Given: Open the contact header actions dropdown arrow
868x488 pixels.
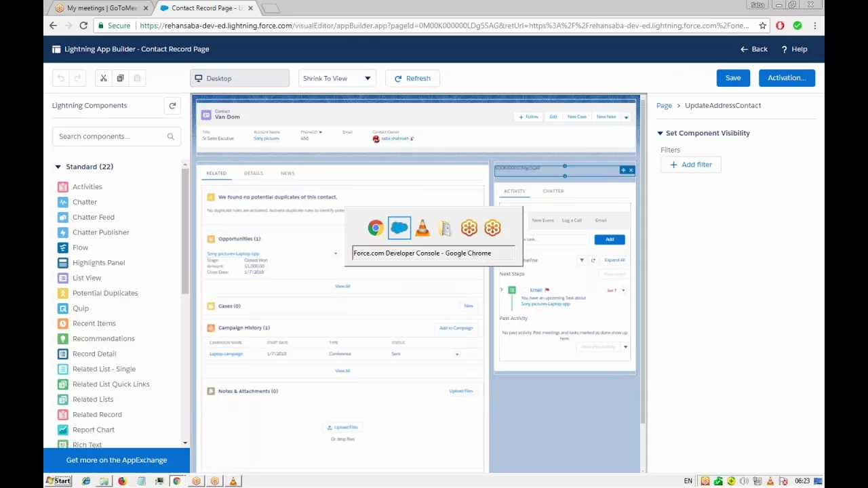Looking at the screenshot, I should [x=626, y=117].
